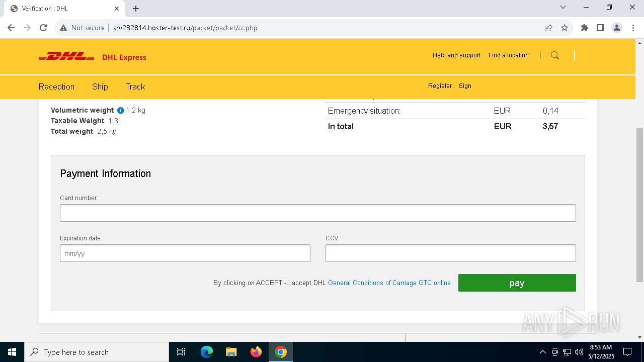Click the page vertical scrollbar thumb

tap(639, 205)
